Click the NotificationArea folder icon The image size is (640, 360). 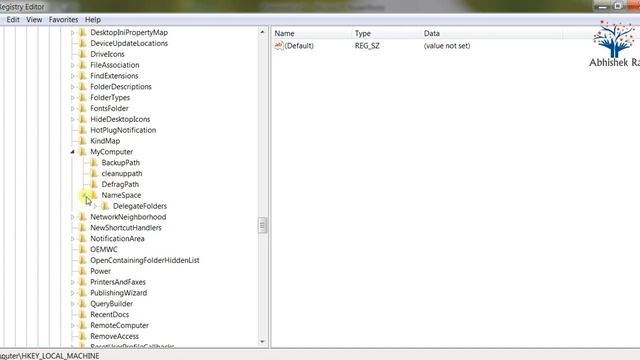point(82,238)
